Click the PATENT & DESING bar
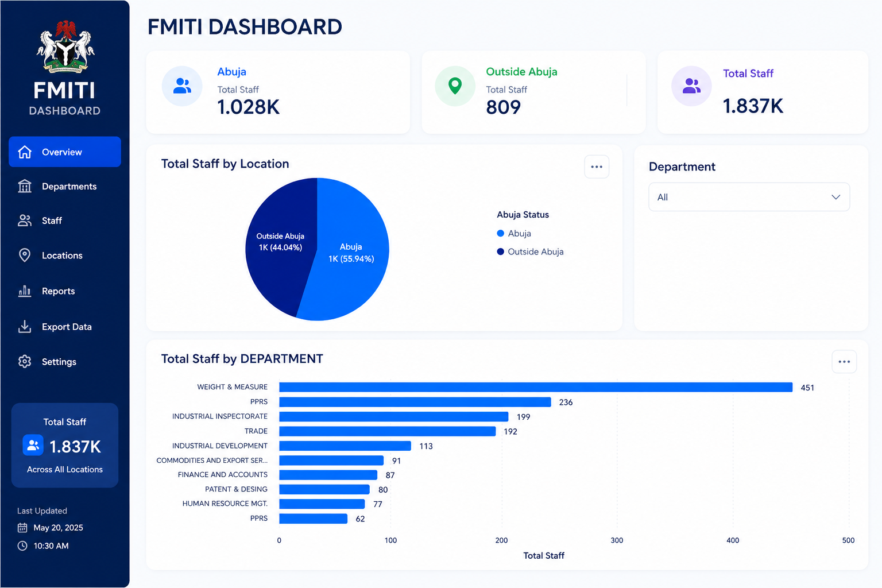The height and width of the screenshot is (588, 882). (324, 489)
